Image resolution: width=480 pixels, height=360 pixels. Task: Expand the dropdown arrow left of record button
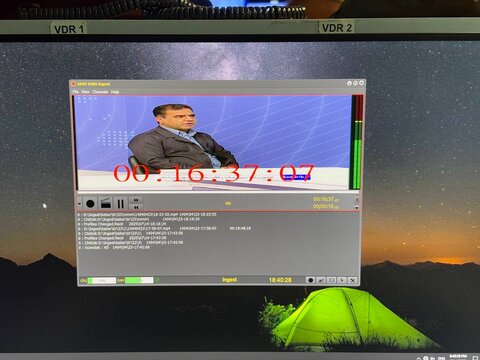[80, 203]
